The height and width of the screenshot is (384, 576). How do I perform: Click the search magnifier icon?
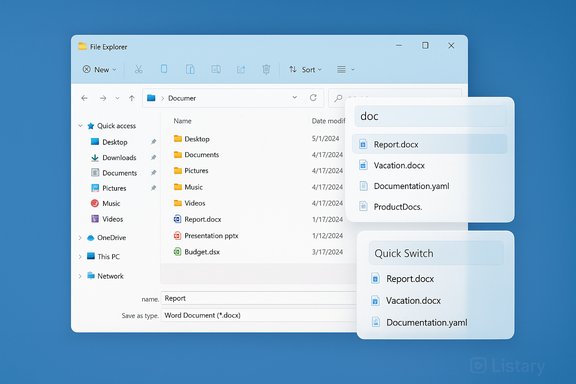338,98
